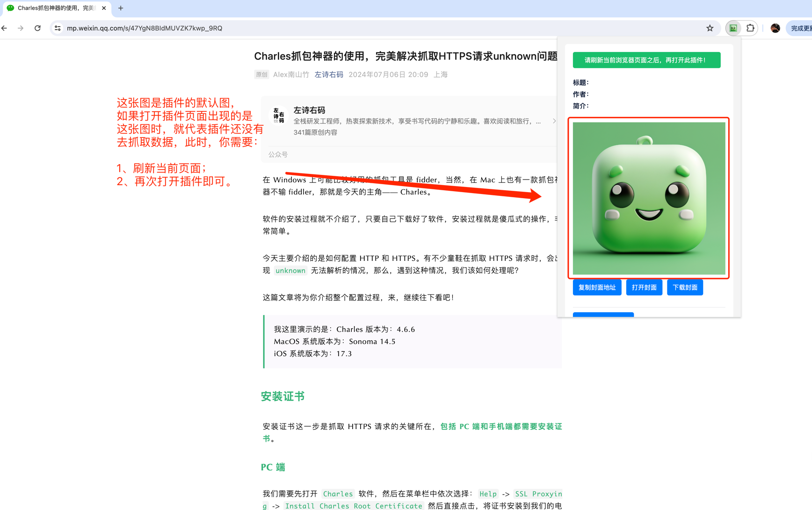Screen dimensions: 812x510
Task: Expand account card with right chevron
Action: [554, 121]
